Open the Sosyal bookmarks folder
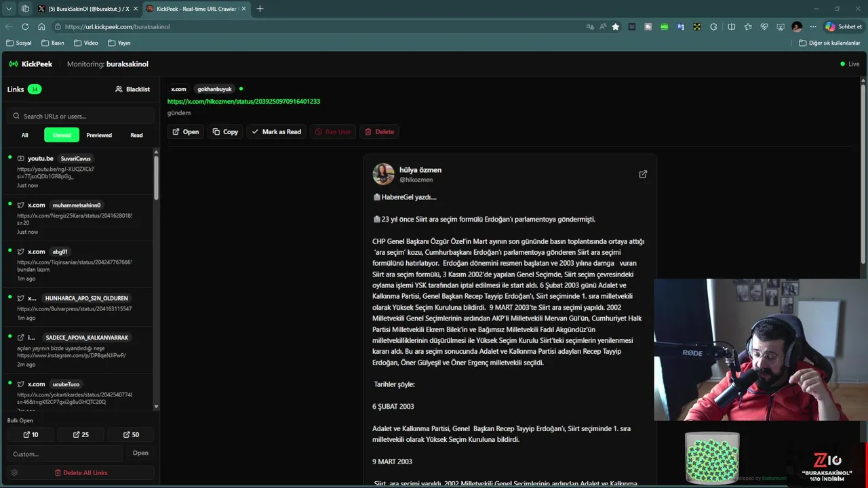The width and height of the screenshot is (868, 488). [19, 43]
